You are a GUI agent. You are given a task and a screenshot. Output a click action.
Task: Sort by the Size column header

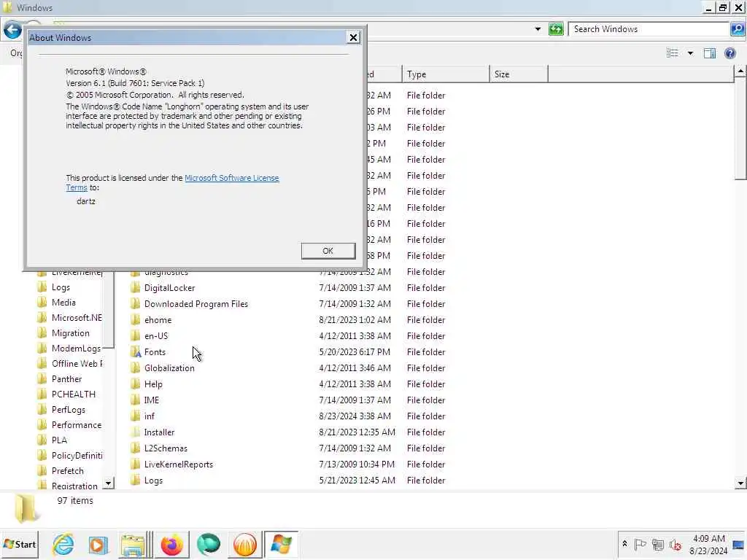pos(519,74)
